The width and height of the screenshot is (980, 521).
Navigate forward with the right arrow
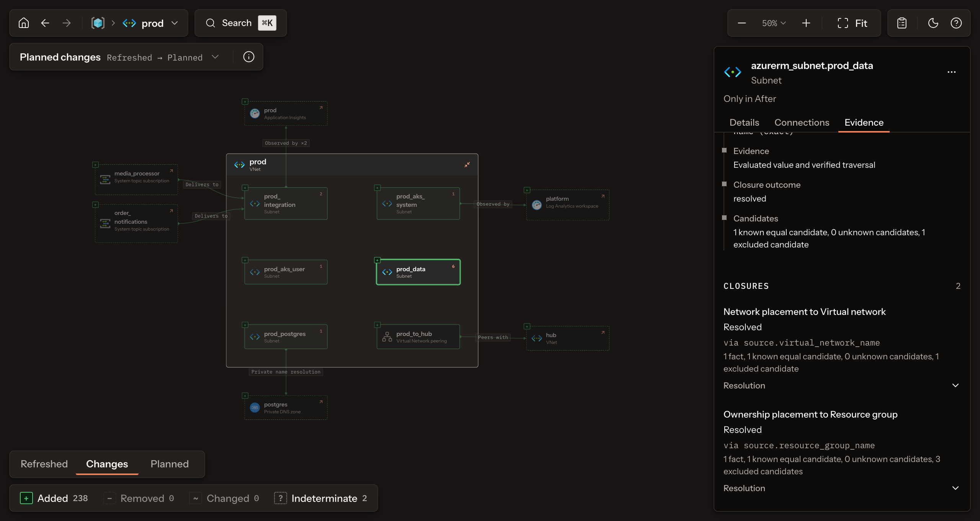(67, 23)
